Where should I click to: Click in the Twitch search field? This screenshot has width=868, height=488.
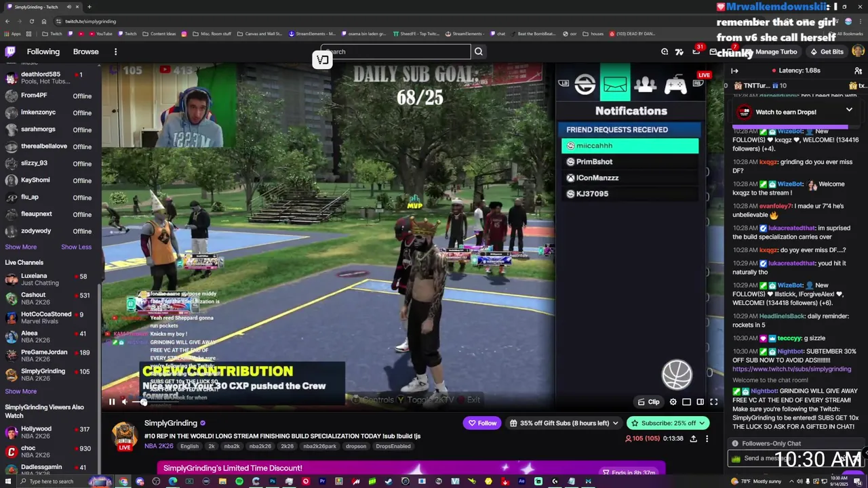tap(396, 52)
